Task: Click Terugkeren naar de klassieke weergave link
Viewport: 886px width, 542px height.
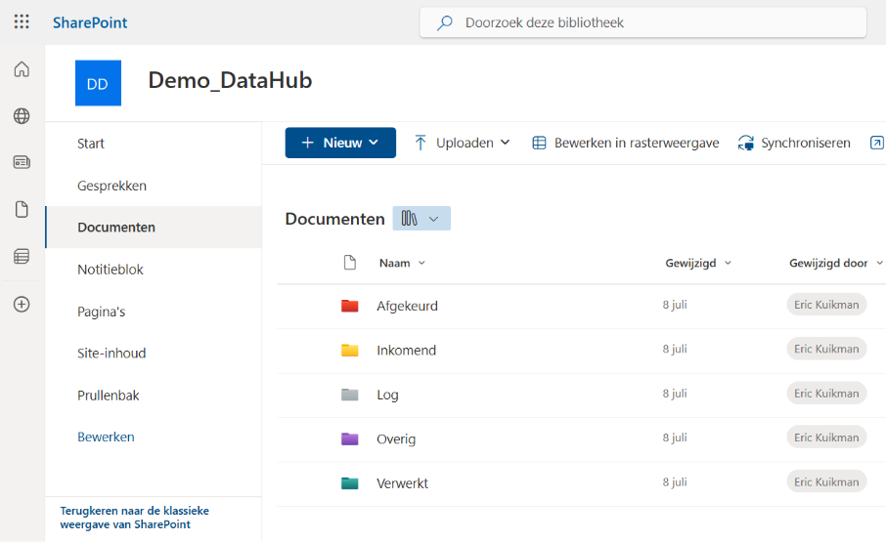Action: [x=134, y=517]
